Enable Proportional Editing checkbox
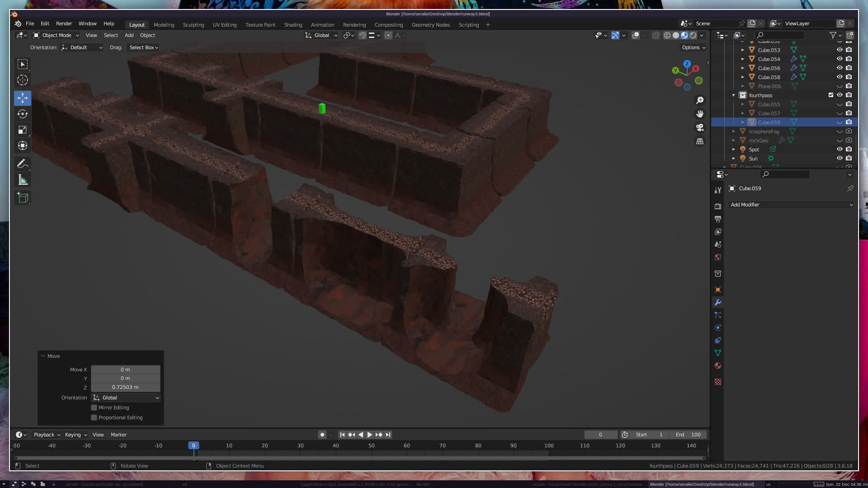868x488 pixels. point(94,418)
